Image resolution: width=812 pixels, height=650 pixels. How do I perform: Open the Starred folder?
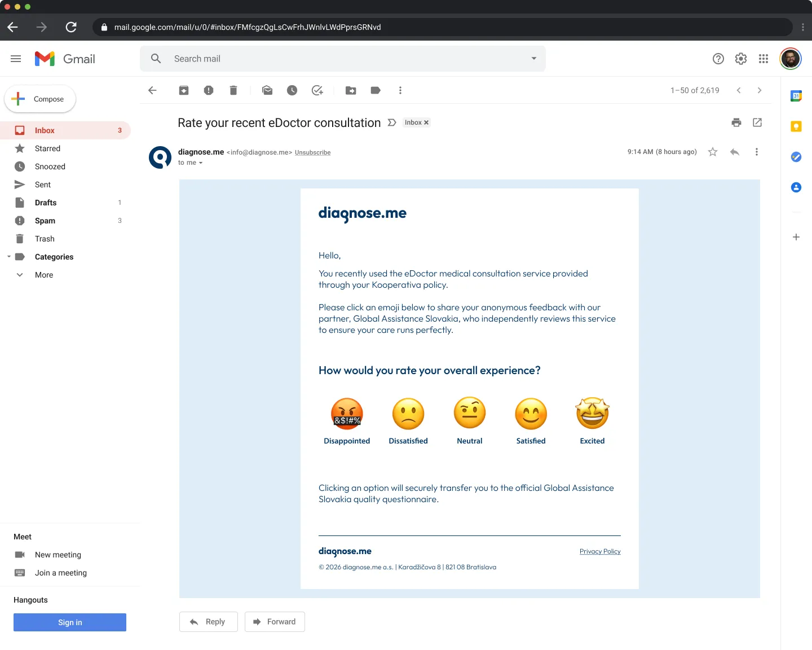[x=65, y=148]
